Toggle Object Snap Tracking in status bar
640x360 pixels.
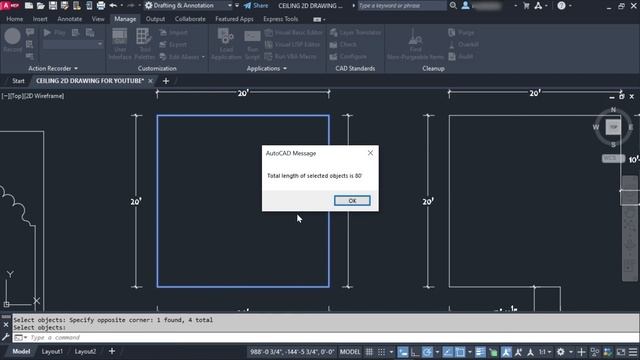coord(448,351)
